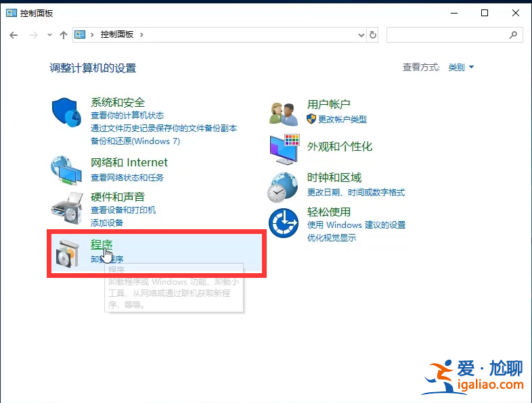Minimize the 控制面板 window
Screen dimensions: 532x403
click(x=454, y=13)
